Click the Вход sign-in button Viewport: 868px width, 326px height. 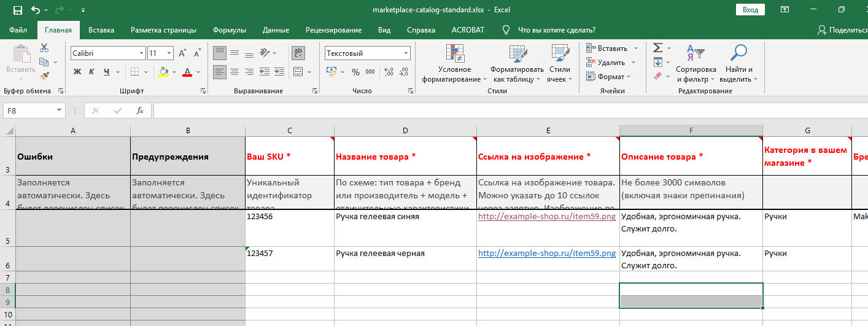[750, 10]
